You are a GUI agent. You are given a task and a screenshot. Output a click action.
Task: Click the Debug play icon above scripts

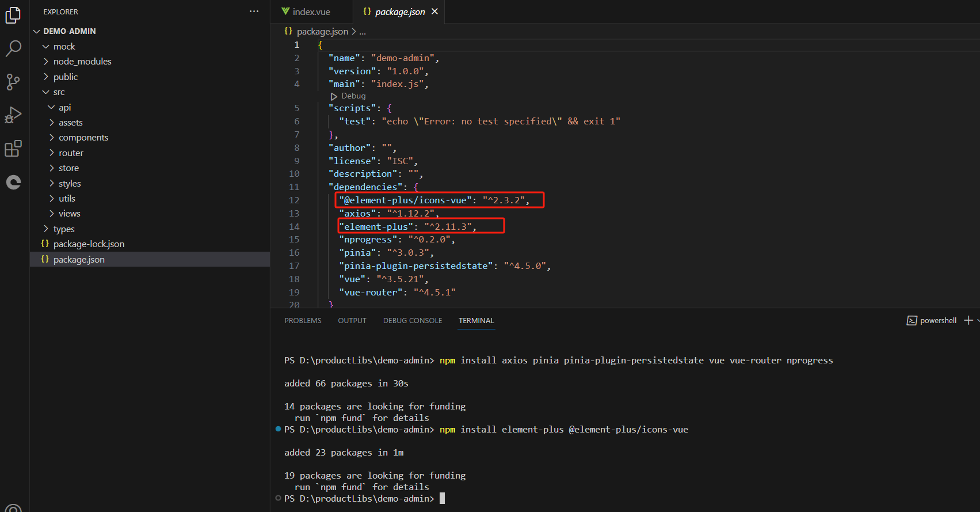(x=334, y=96)
